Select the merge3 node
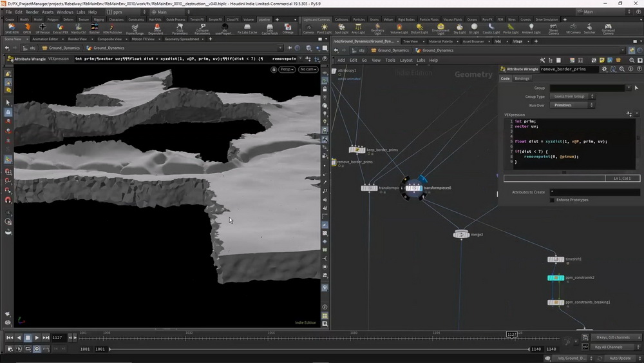The image size is (644, 363). click(x=461, y=234)
